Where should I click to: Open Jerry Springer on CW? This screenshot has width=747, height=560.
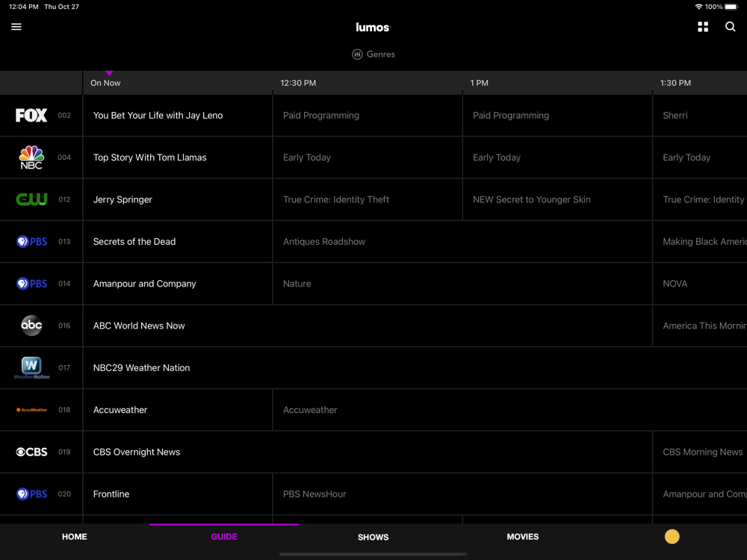tap(178, 199)
